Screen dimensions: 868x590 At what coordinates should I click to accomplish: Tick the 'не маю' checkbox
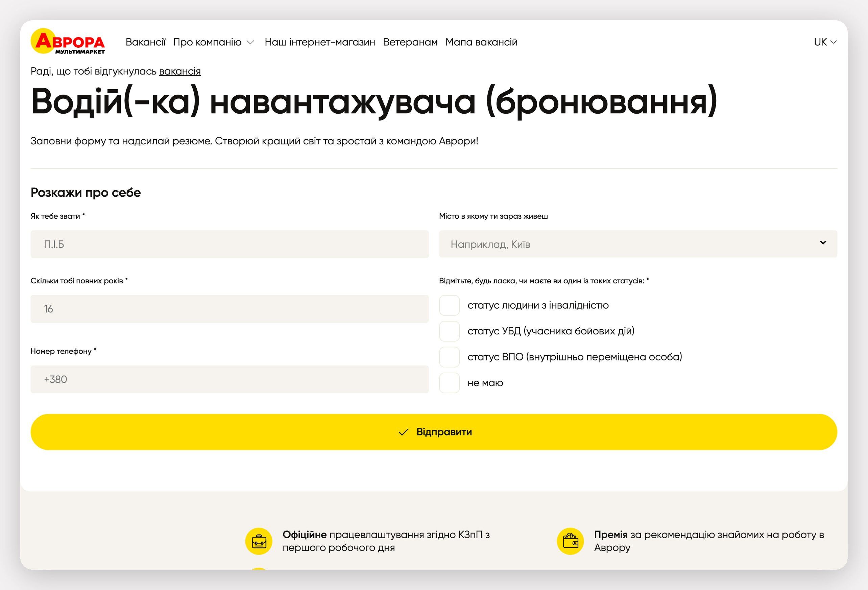tap(449, 383)
